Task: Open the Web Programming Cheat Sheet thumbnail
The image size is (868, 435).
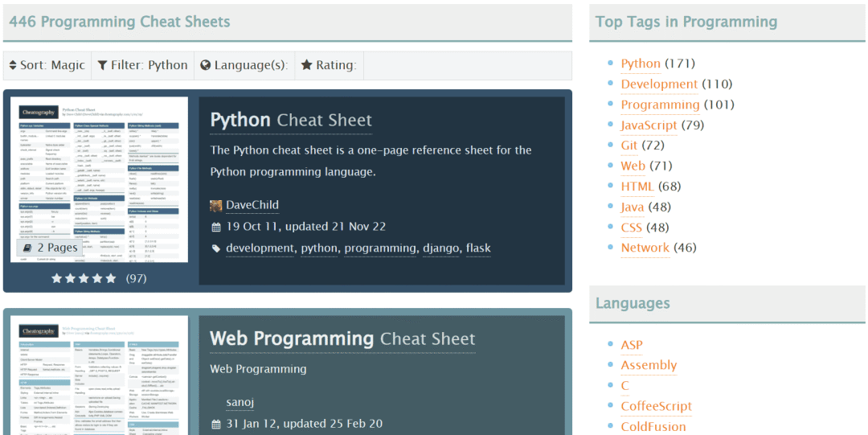Action: point(100,375)
